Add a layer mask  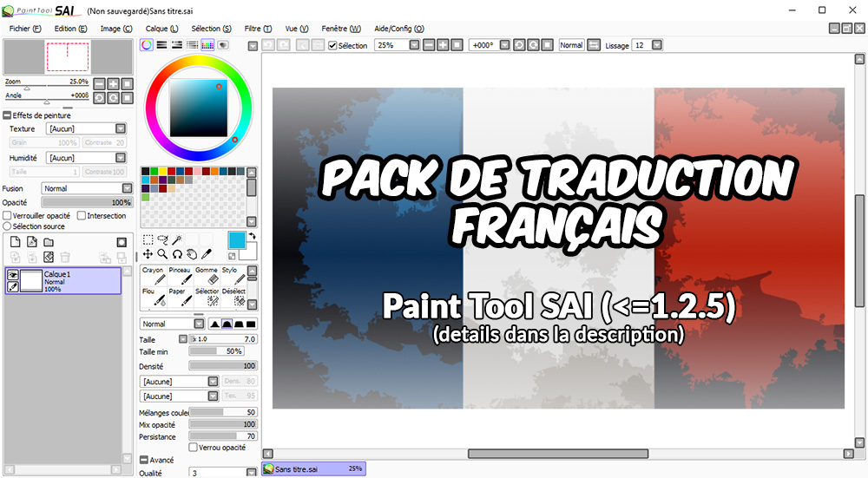pos(122,242)
